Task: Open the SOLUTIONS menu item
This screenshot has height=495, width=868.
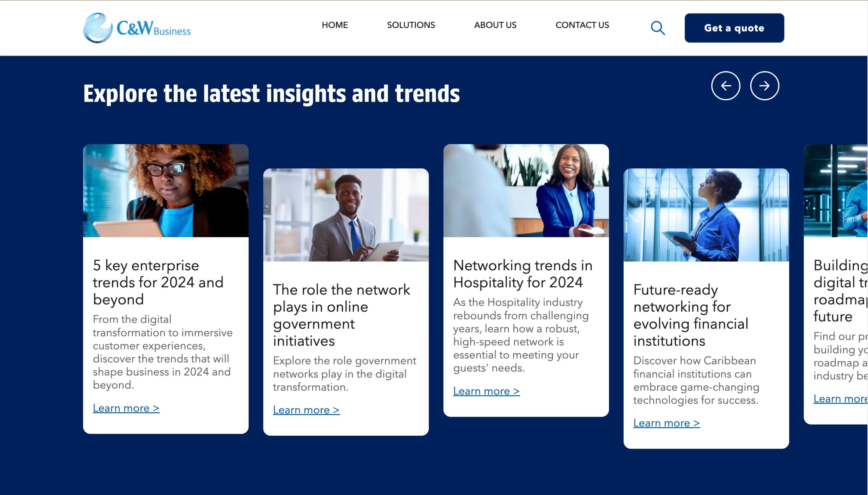Action: pyautogui.click(x=411, y=25)
